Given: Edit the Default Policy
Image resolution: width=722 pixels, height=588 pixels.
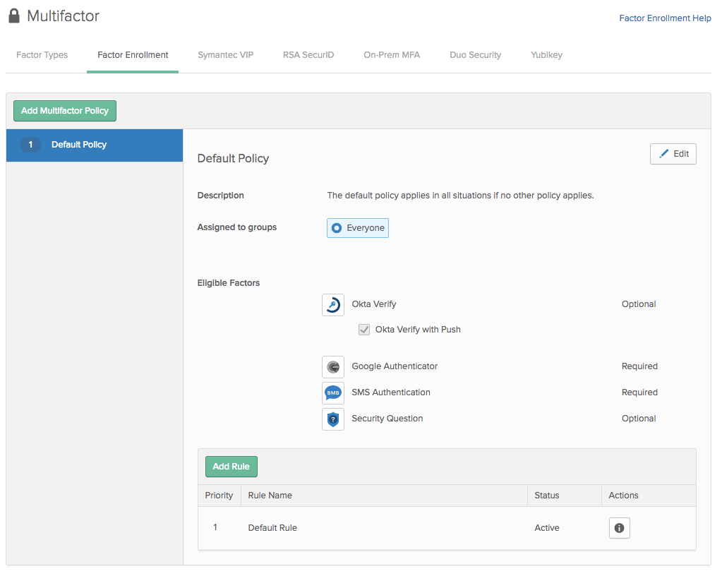Looking at the screenshot, I should 673,154.
